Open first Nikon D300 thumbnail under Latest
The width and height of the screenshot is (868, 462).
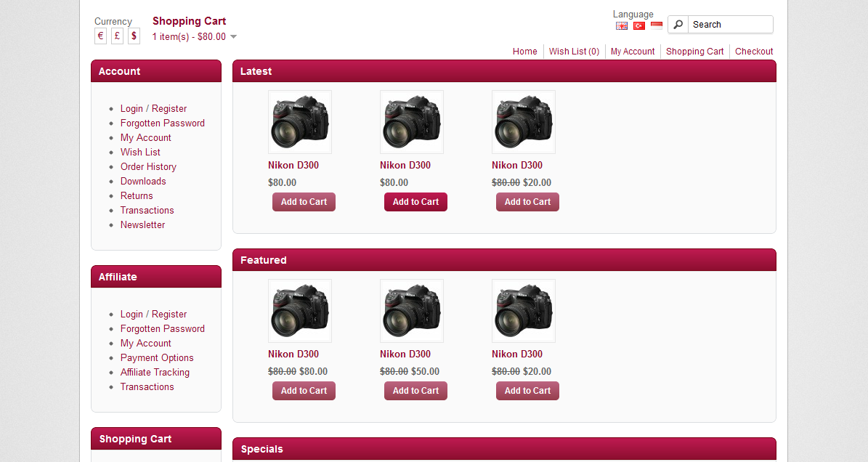[x=300, y=122]
